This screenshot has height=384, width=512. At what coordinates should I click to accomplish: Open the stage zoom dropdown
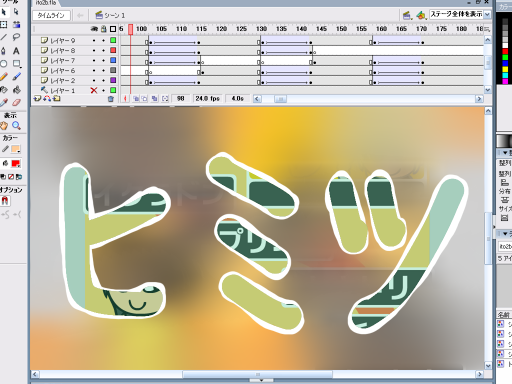click(x=487, y=15)
